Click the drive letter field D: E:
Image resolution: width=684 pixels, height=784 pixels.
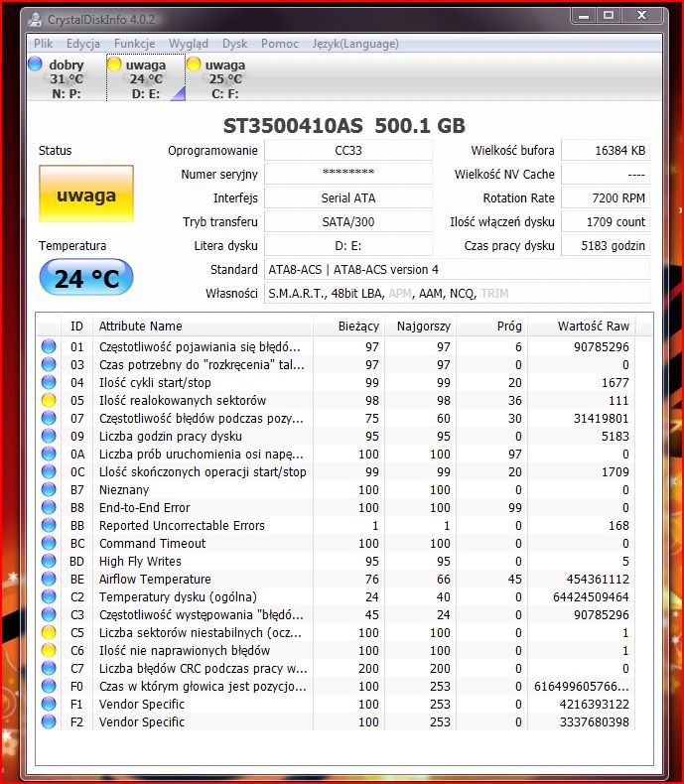point(348,245)
